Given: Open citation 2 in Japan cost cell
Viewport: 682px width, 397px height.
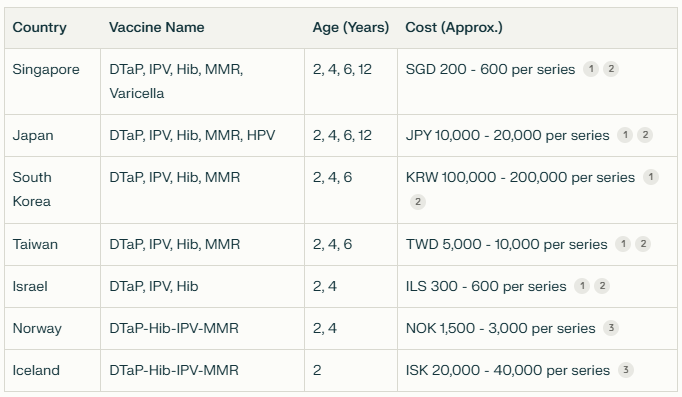Looking at the screenshot, I should [645, 135].
